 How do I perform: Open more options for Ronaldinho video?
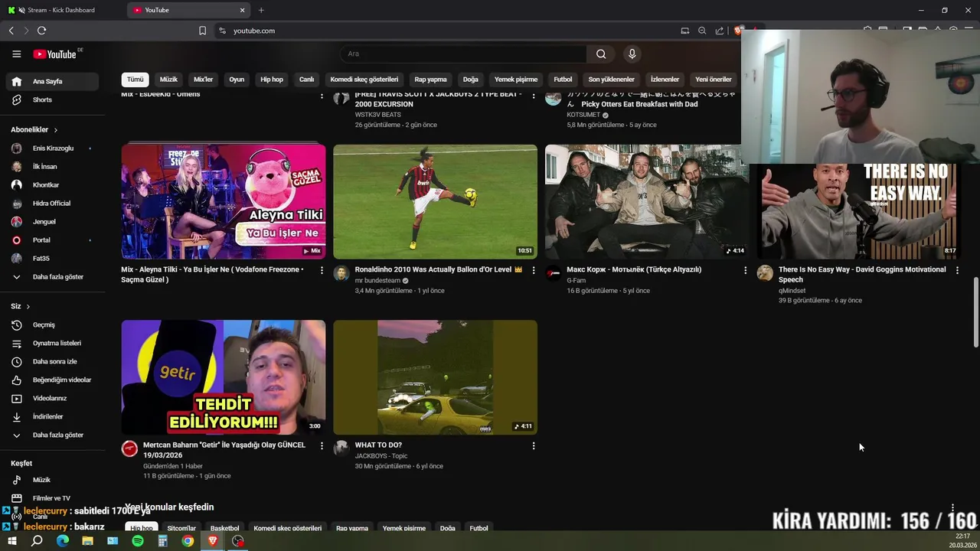pos(534,270)
